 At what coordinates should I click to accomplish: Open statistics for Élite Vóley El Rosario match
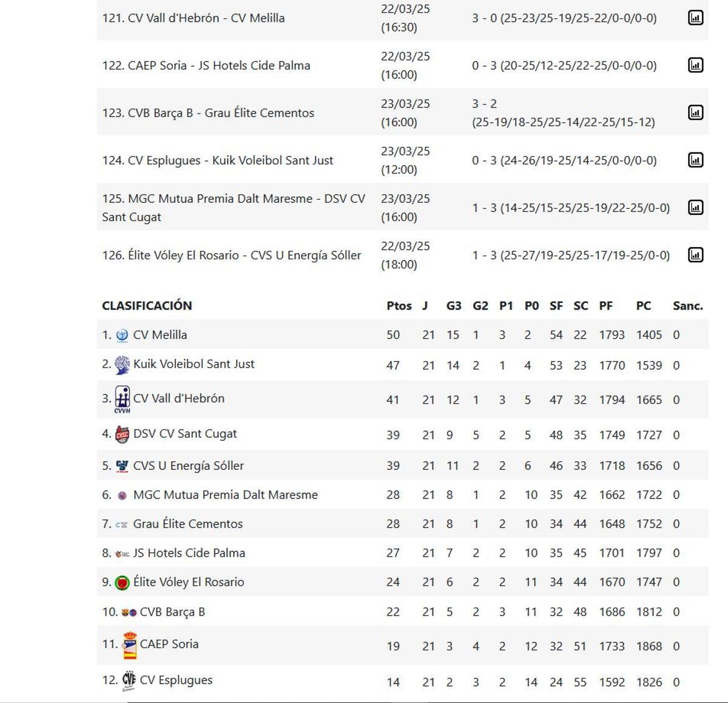click(696, 254)
